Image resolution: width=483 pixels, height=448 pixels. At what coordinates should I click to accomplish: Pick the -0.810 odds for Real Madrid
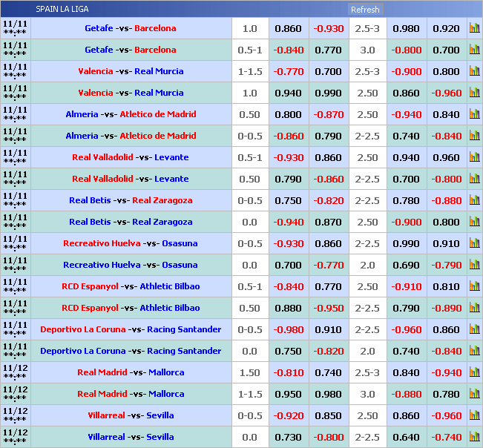(x=288, y=372)
